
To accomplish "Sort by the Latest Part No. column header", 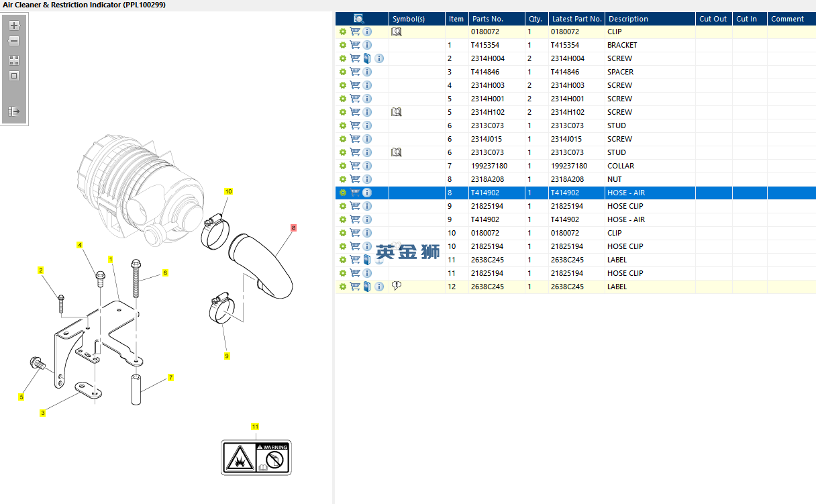I will click(576, 19).
